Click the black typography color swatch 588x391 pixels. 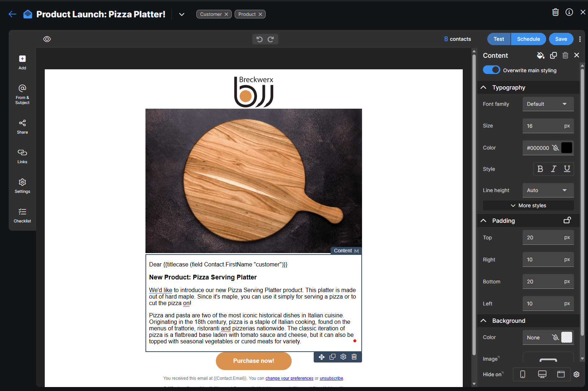(x=566, y=148)
